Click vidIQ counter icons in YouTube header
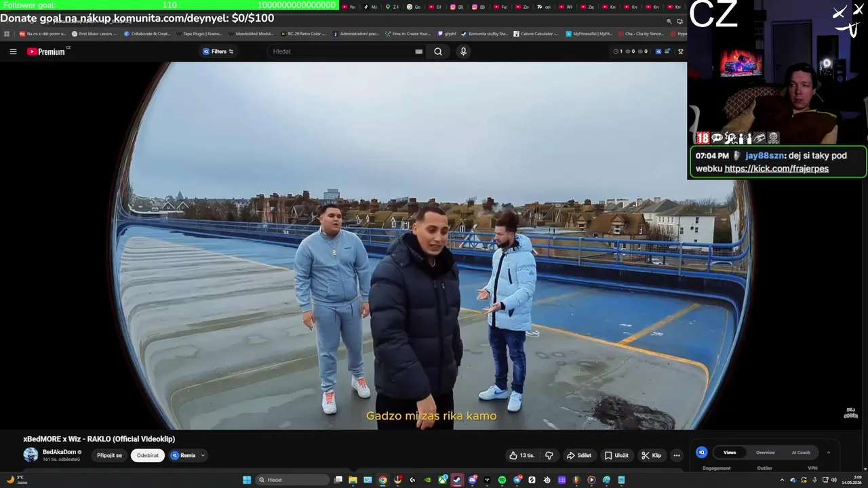The width and height of the screenshot is (868, 488). 631,52
